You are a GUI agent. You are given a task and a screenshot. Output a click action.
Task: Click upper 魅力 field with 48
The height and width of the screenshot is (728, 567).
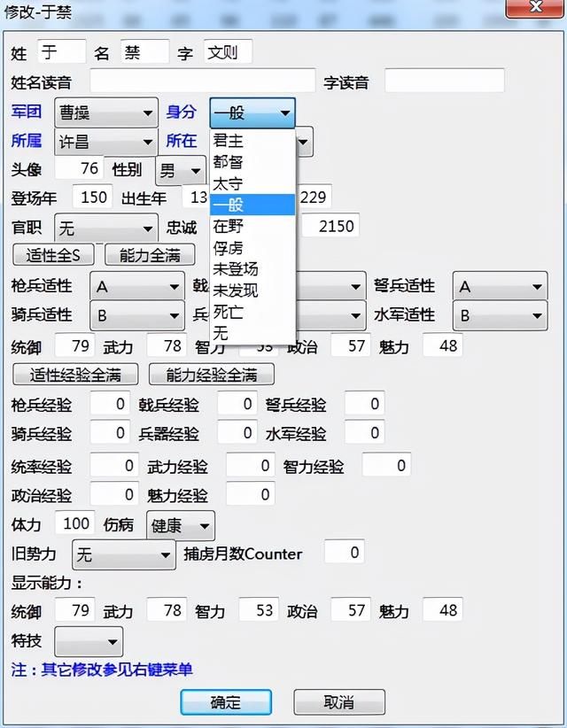pos(443,345)
